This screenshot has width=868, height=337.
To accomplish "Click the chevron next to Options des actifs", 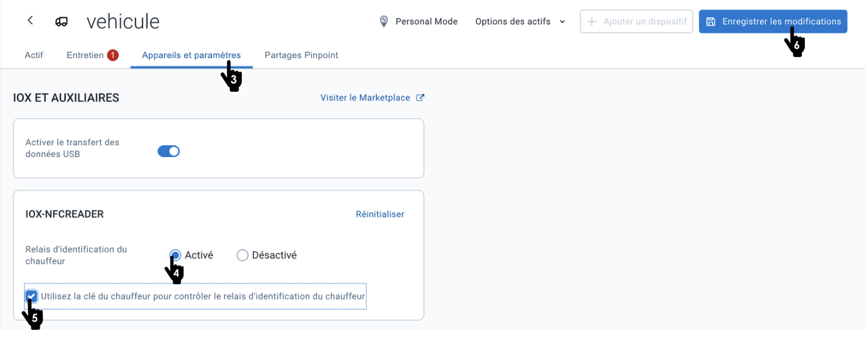I will [562, 22].
